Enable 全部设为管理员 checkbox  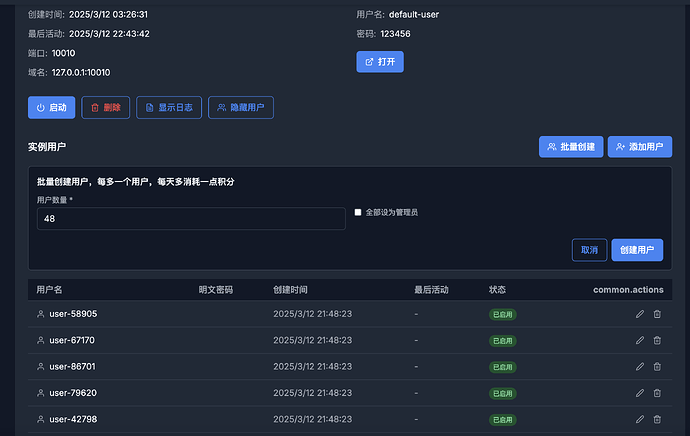[358, 213]
